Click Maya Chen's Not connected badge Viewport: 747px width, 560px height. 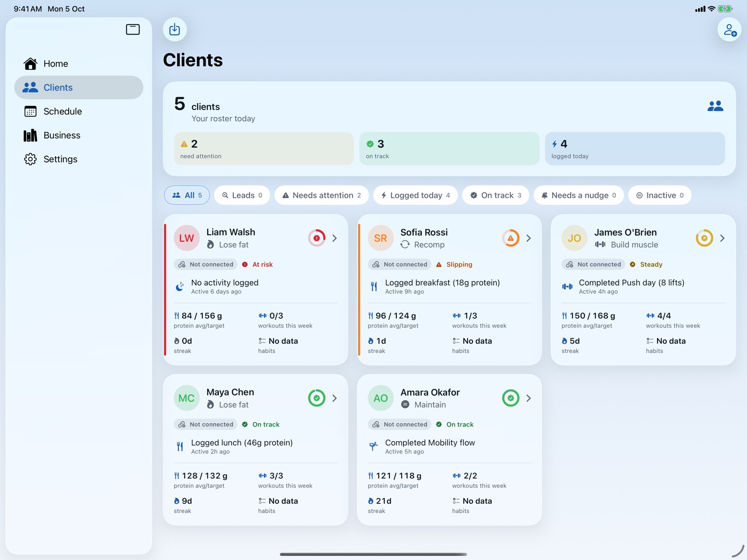pyautogui.click(x=205, y=424)
